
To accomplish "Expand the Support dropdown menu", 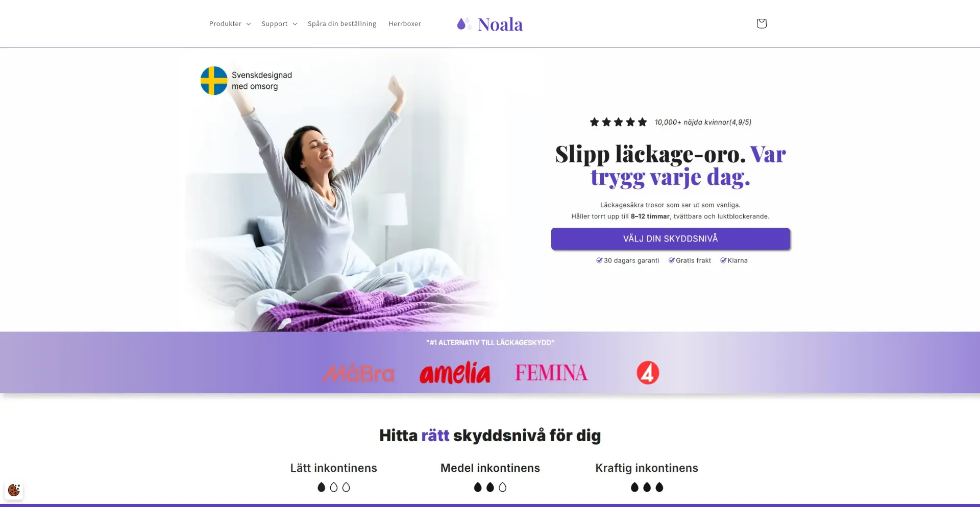I will point(279,24).
